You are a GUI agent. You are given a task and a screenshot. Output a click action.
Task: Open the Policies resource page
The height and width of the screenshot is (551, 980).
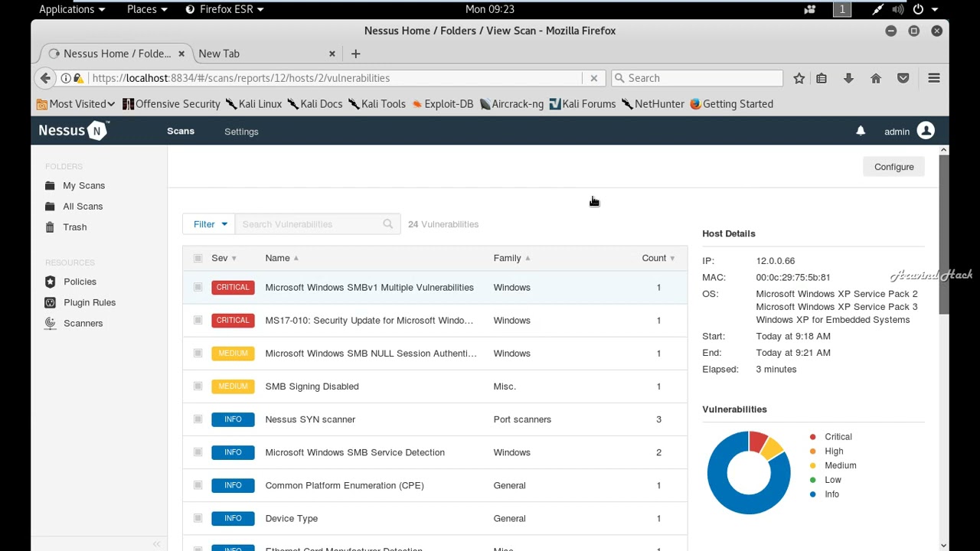80,282
